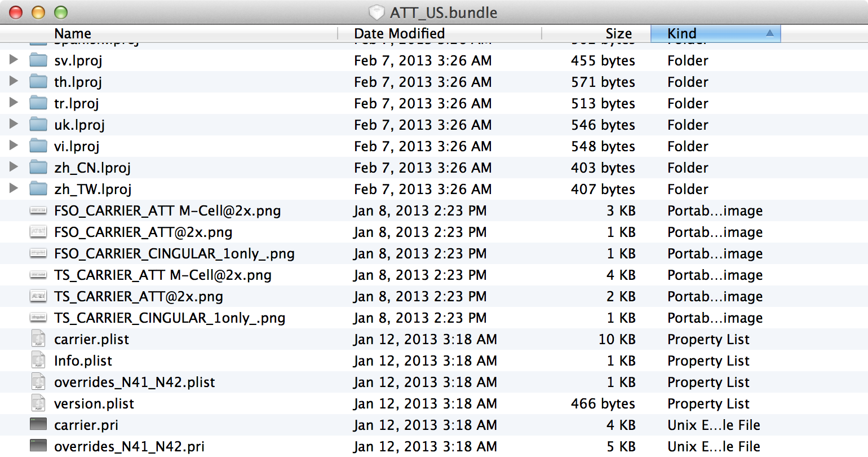Click TS_CARRIER_ATT M-Cell@2x.png thumbnail icon
Viewport: 868px width, 457px height.
pyautogui.click(x=38, y=275)
